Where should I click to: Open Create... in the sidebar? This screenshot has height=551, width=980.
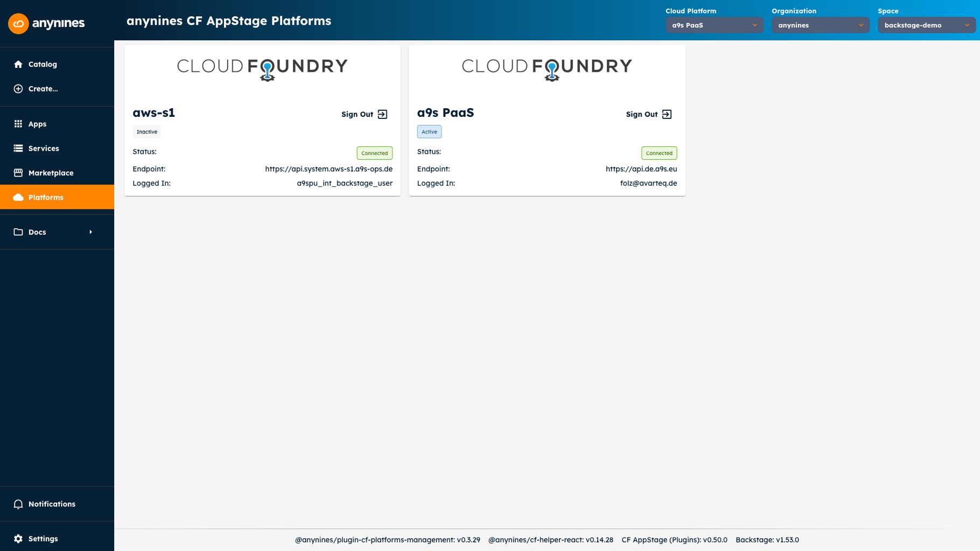(x=57, y=89)
